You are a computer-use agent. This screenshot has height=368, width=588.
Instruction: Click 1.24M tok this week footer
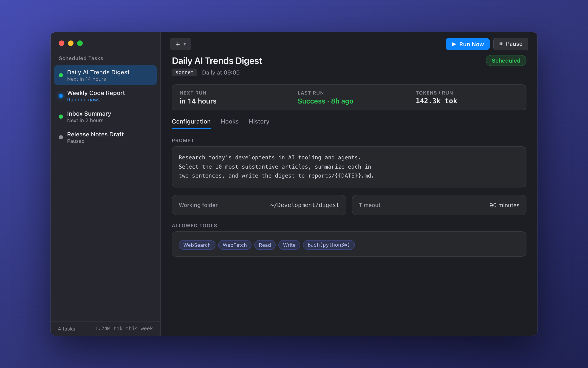(124, 329)
